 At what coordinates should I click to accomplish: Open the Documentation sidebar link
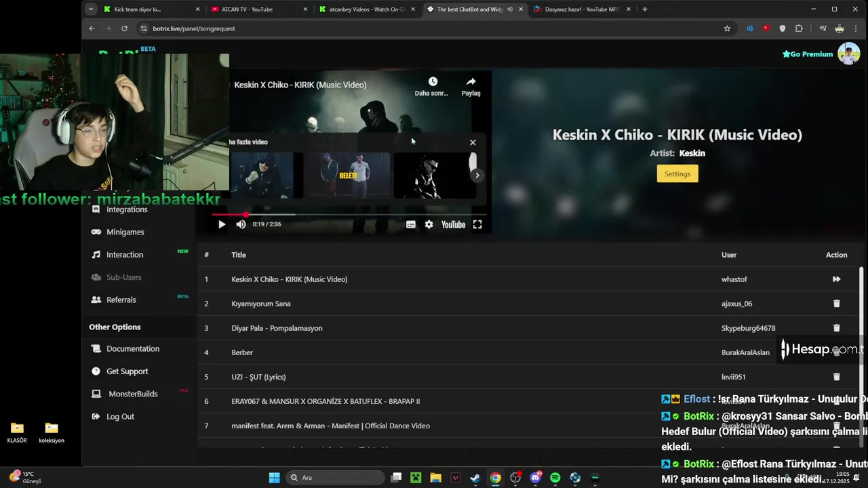133,348
